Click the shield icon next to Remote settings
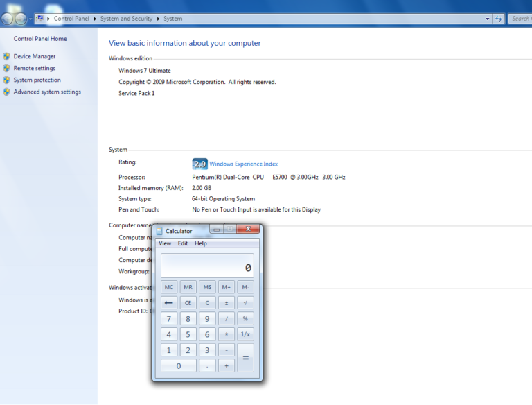The height and width of the screenshot is (405, 532). (x=6, y=69)
